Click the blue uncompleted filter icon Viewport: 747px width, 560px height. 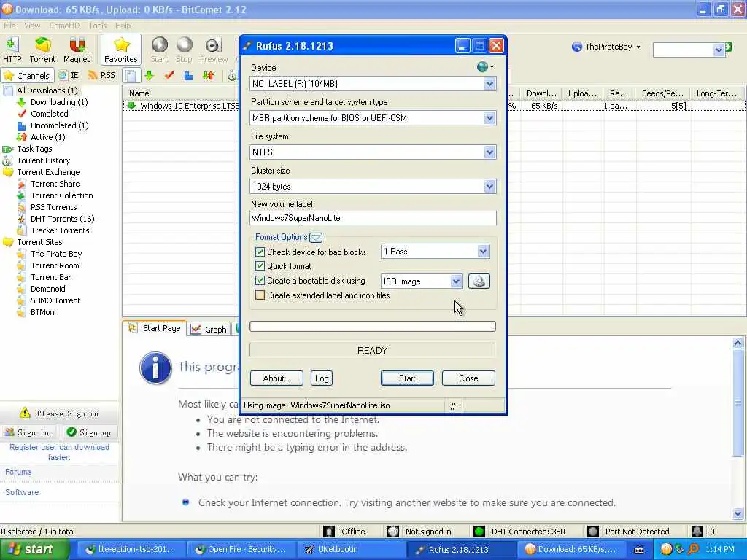pyautogui.click(x=189, y=75)
